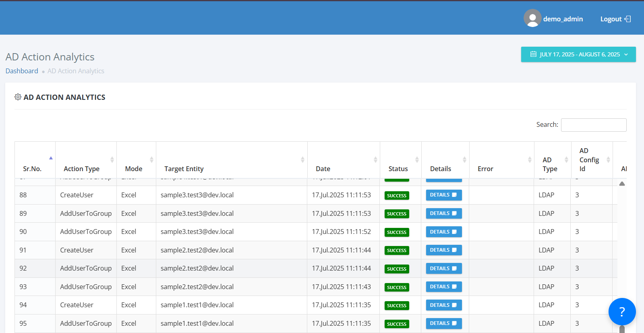Sort table by Sr.No. column arrow

(x=51, y=158)
